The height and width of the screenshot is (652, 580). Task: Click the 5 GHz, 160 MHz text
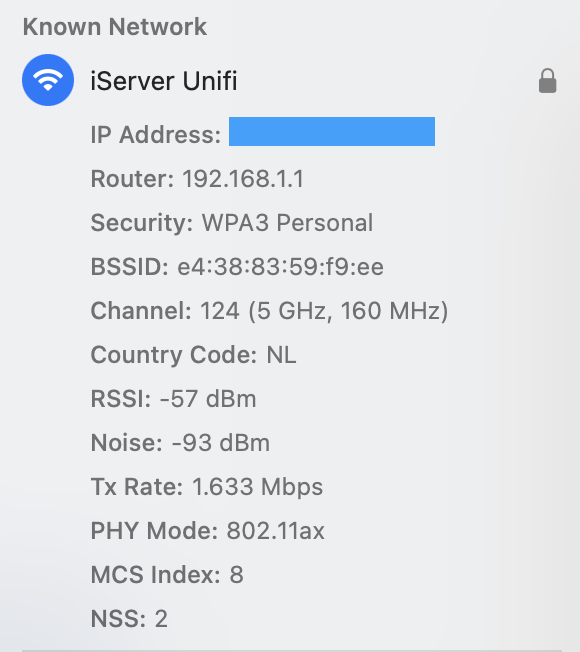[x=348, y=311]
